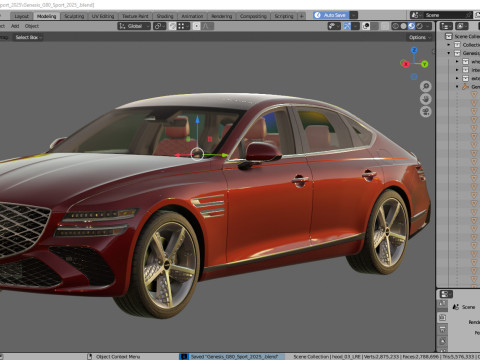
Task: Open the Add menu in viewport header
Action: point(15,26)
